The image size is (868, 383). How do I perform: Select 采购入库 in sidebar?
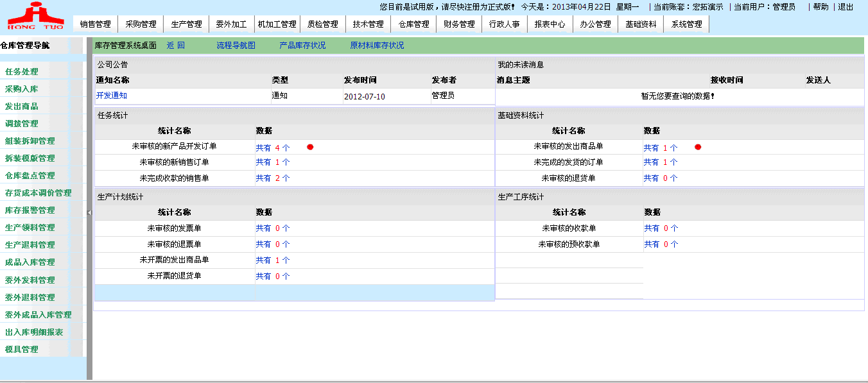click(x=22, y=89)
